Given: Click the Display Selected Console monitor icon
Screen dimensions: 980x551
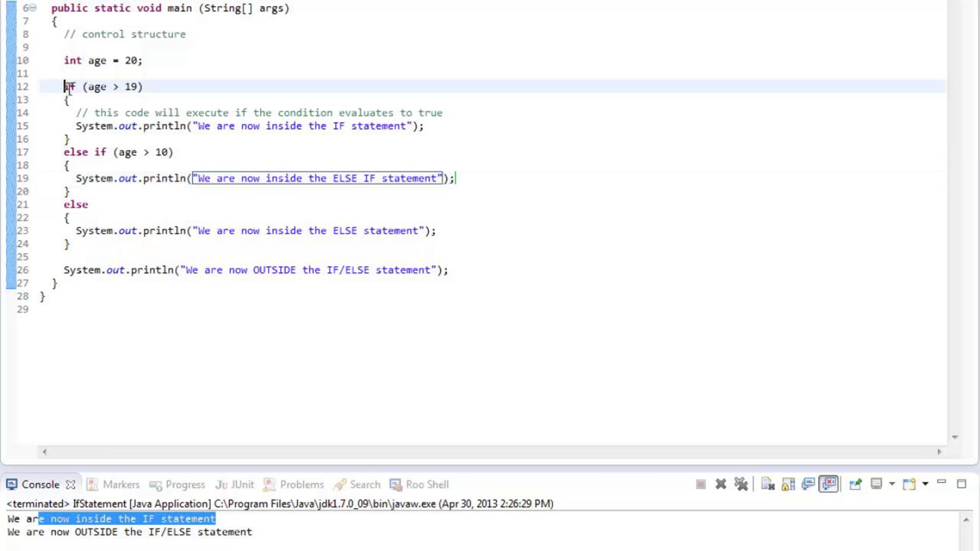Looking at the screenshot, I should click(876, 484).
